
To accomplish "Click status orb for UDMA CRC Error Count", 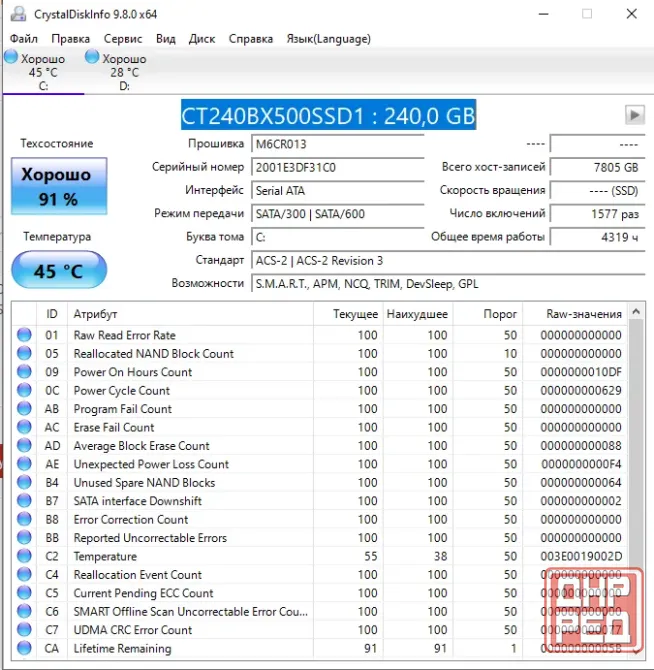I will click(x=24, y=629).
